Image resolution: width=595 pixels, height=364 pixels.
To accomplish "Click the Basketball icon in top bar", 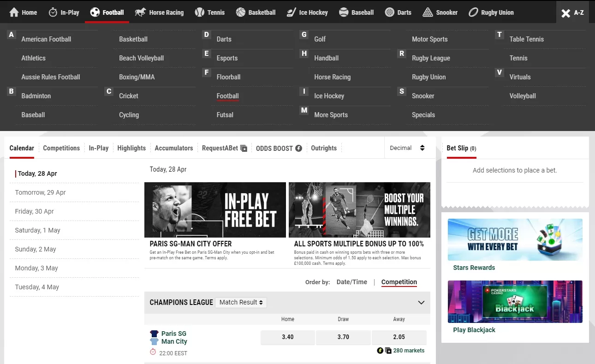I will [241, 12].
